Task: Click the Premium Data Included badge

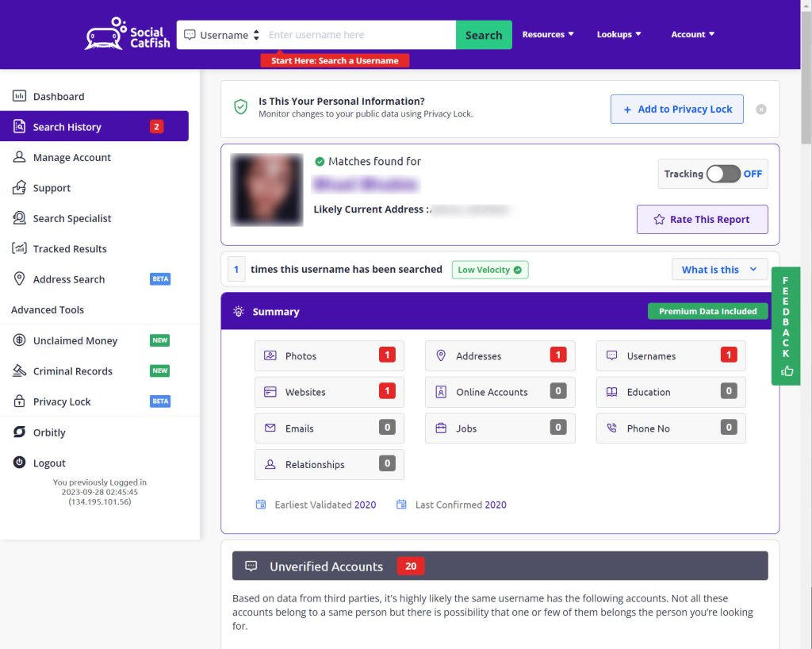Action: [x=707, y=311]
